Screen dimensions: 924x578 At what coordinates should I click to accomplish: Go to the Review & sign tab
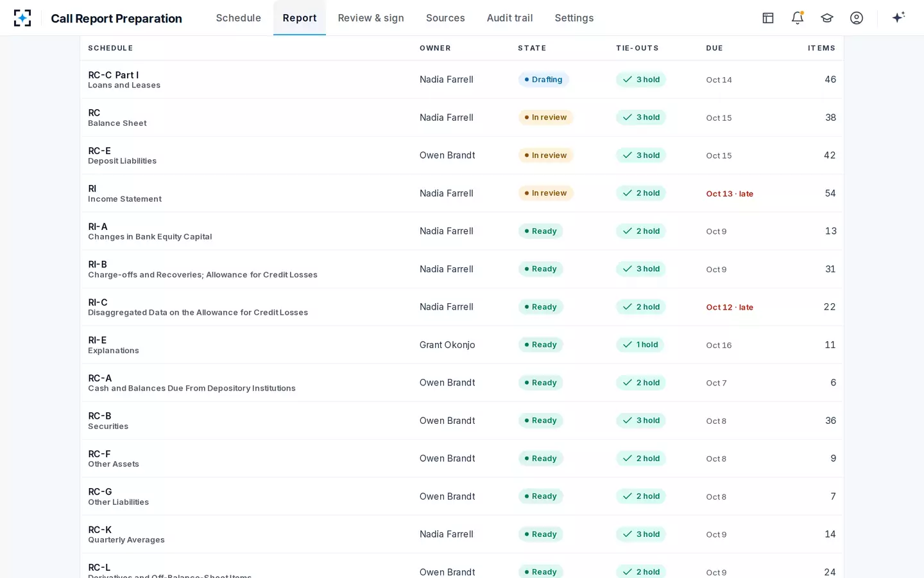pos(371,18)
